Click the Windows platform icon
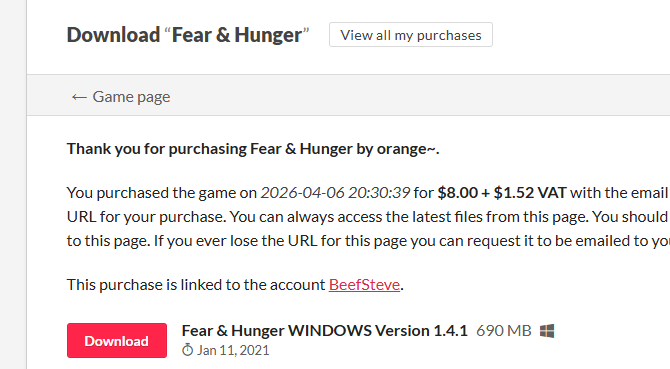Screen dimensions: 670x369 [547, 331]
